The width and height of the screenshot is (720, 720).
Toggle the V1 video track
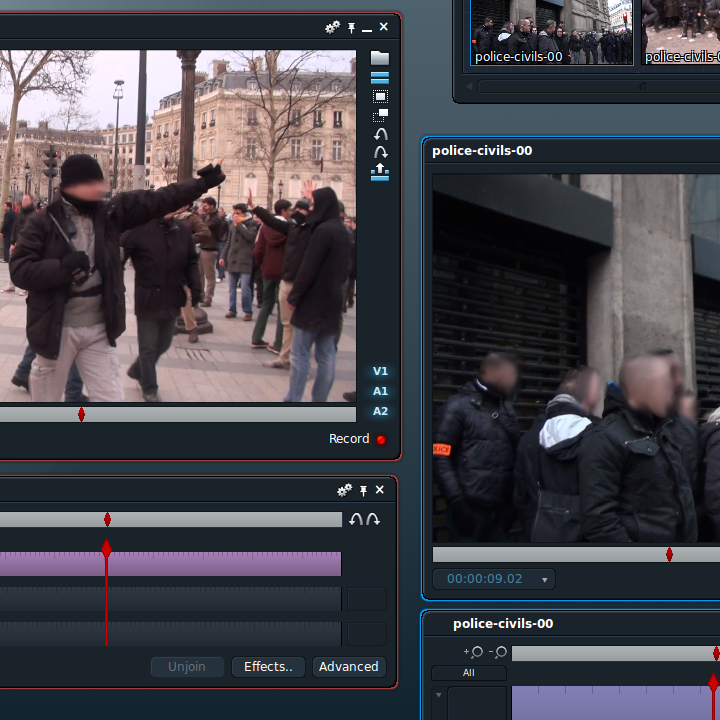point(380,371)
